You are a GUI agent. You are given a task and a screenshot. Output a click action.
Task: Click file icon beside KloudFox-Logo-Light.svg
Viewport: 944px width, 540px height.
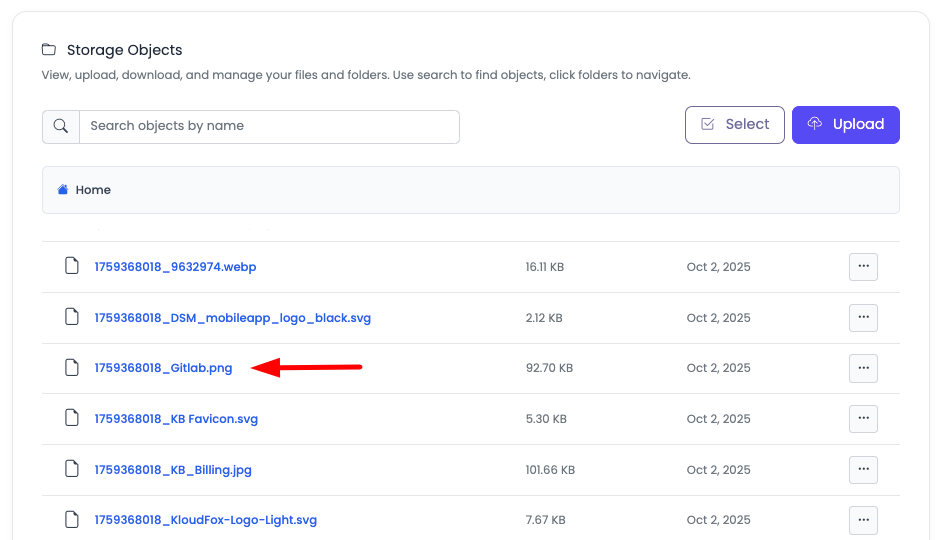point(71,520)
